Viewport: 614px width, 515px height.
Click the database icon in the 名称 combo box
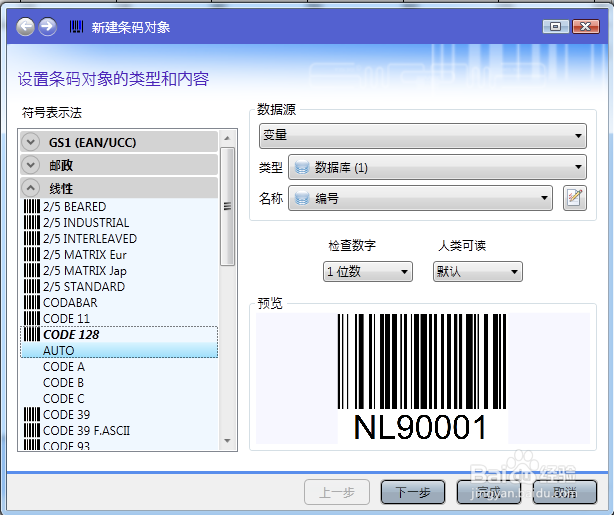pyautogui.click(x=302, y=199)
